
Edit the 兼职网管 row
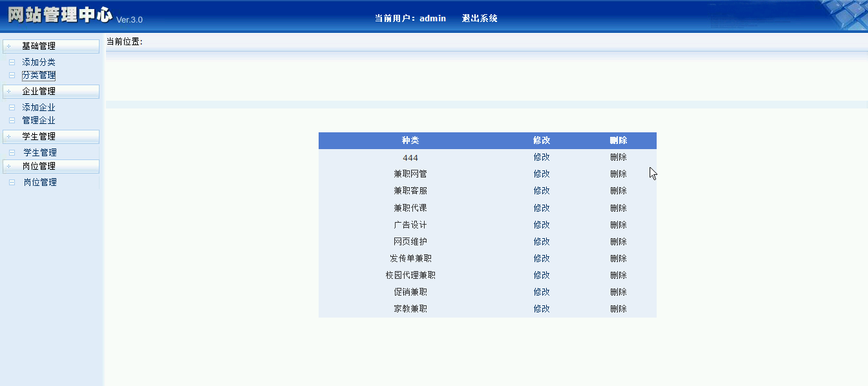542,174
